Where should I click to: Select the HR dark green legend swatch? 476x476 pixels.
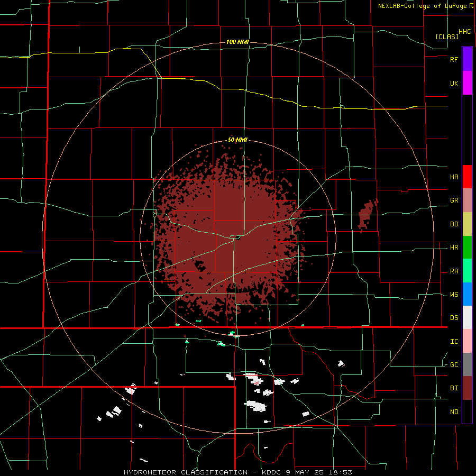pos(467,247)
